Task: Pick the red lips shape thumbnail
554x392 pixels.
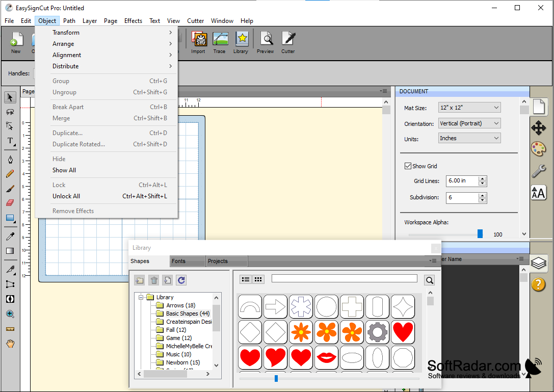Action: (x=327, y=357)
